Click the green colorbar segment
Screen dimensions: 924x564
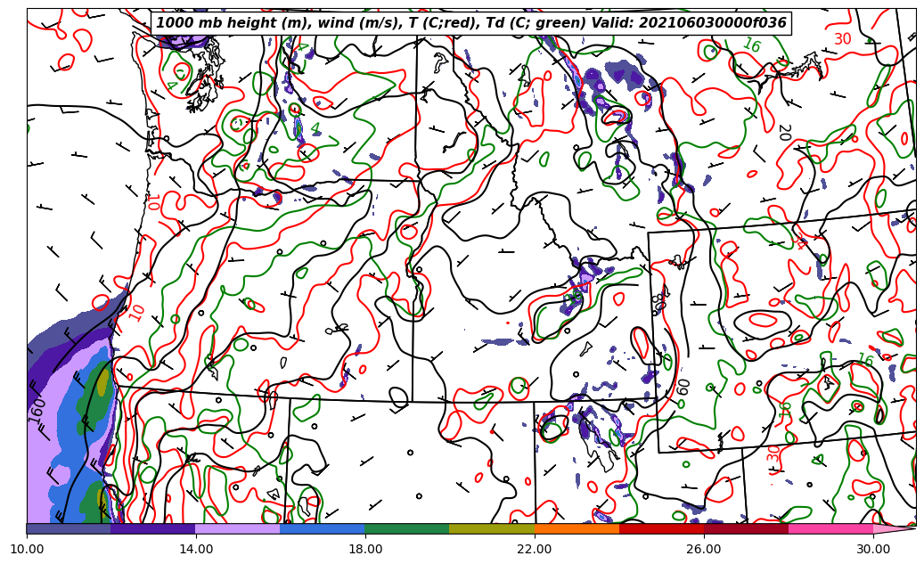pyautogui.click(x=406, y=528)
